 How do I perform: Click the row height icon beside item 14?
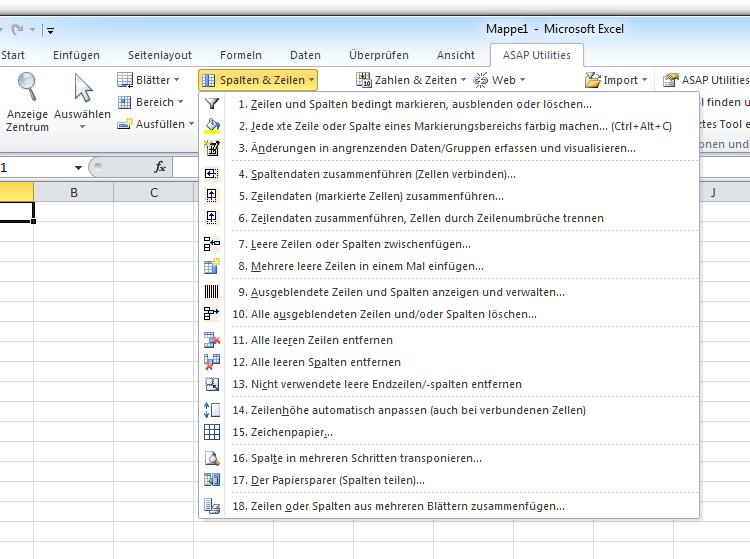211,410
